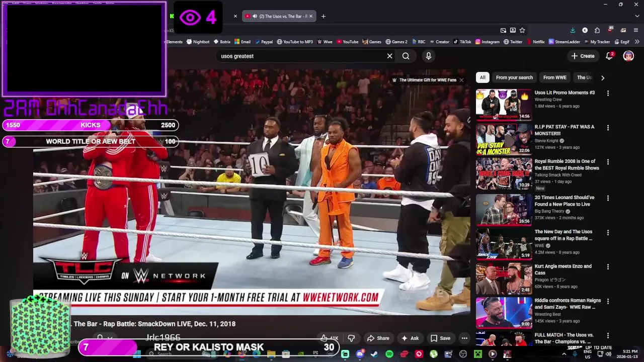Open Discord from the taskbar
Viewport: 644px width, 362px height.
coord(360,354)
